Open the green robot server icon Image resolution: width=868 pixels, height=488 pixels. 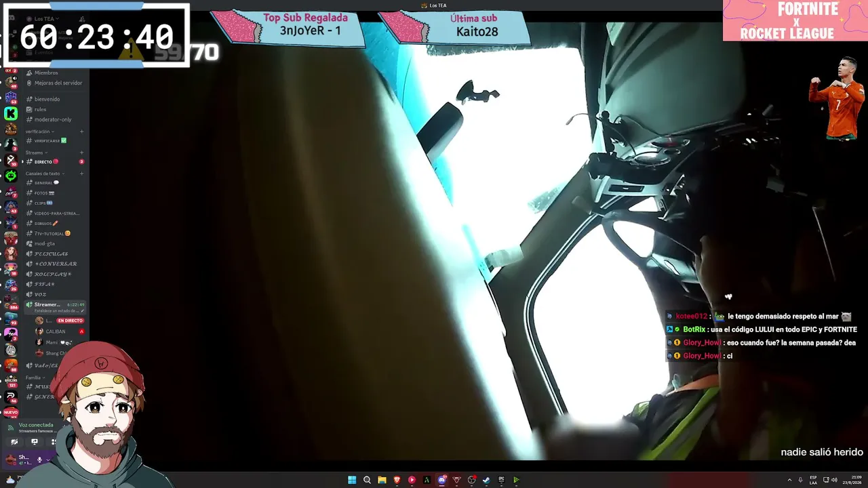point(11,176)
